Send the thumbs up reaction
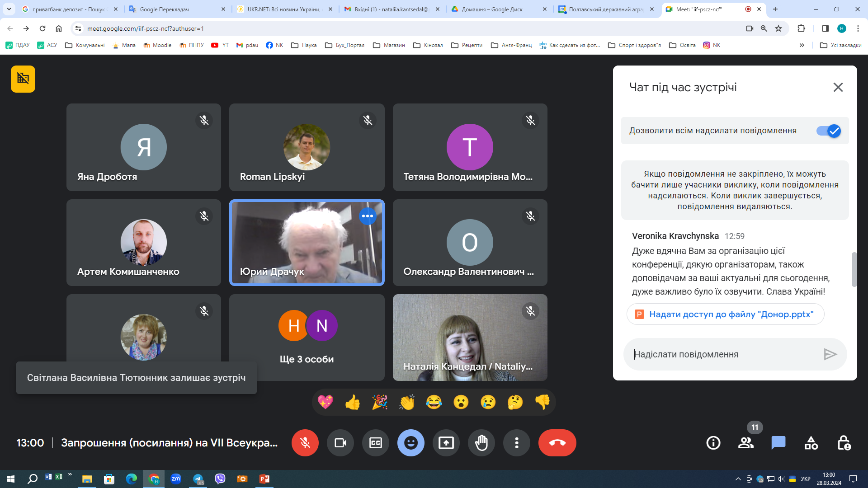The width and height of the screenshot is (868, 488). (x=353, y=402)
